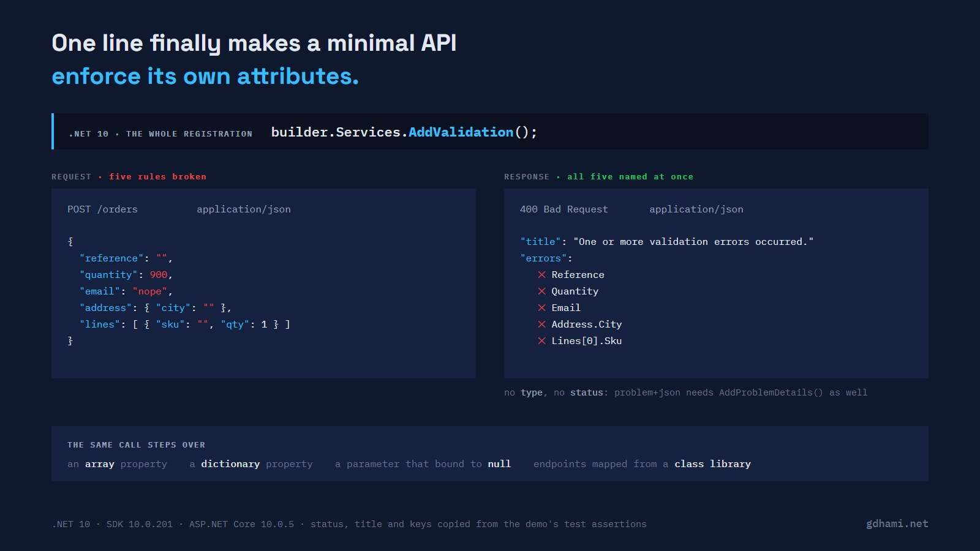Click the "qty" key in lines
The image size is (980, 551).
tap(235, 324)
